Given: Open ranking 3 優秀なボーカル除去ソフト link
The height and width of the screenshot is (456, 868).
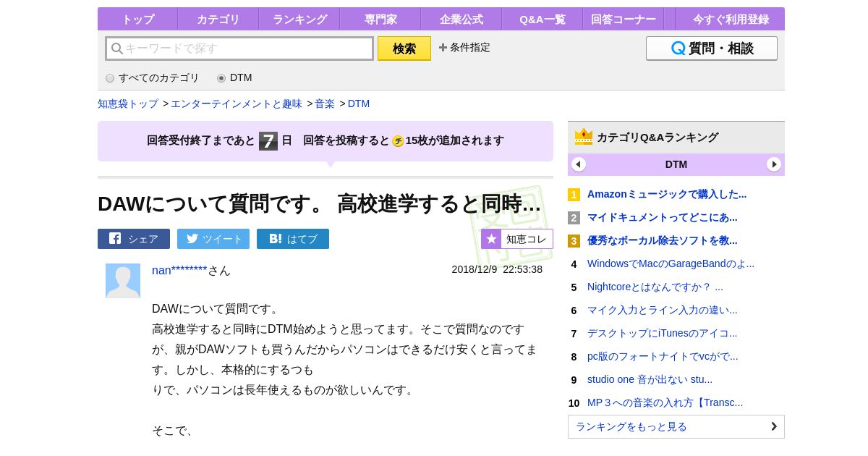Looking at the screenshot, I should tap(663, 240).
